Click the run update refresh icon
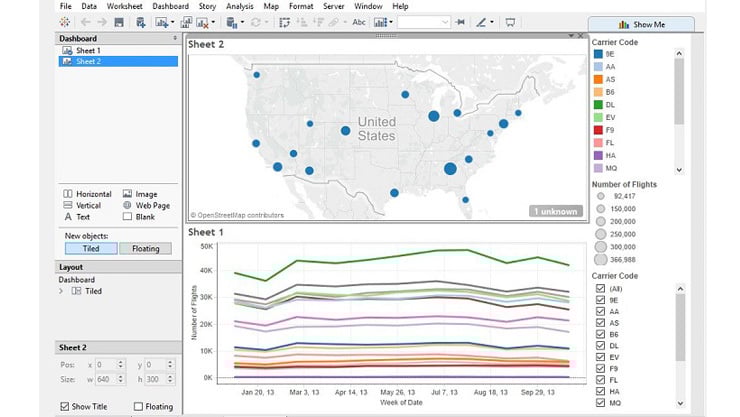Image resolution: width=740 pixels, height=417 pixels. (x=255, y=22)
